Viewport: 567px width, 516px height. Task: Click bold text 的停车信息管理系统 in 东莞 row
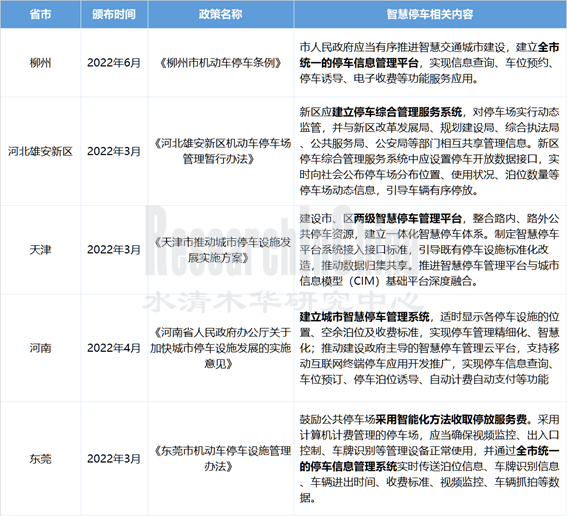[348, 466]
